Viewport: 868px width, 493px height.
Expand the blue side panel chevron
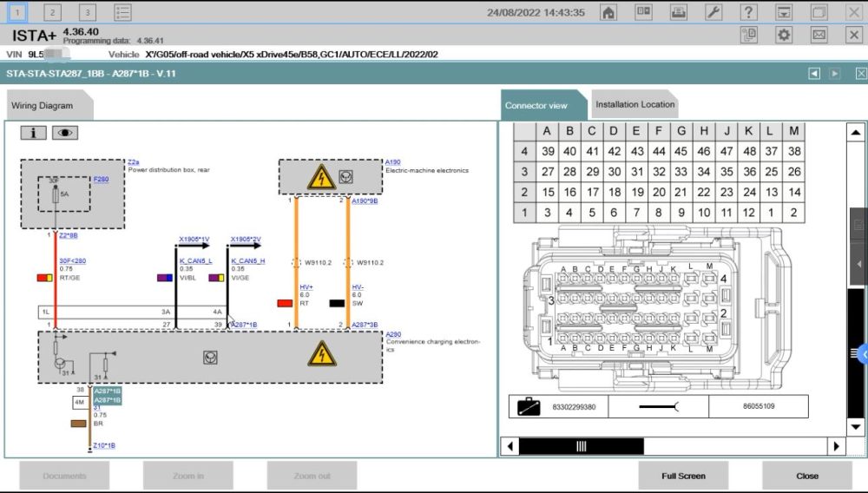click(x=863, y=354)
